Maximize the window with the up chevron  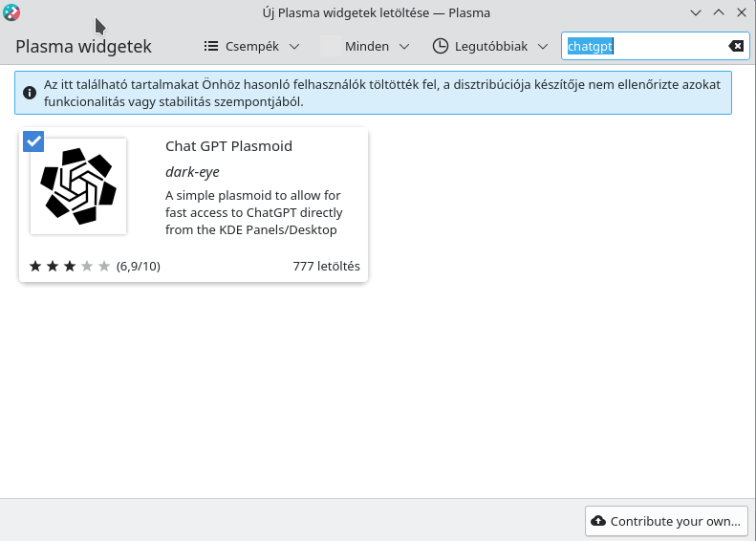pyautogui.click(x=719, y=12)
